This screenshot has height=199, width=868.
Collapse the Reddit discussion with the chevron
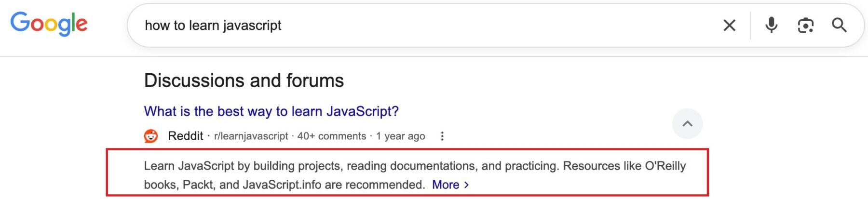click(687, 124)
